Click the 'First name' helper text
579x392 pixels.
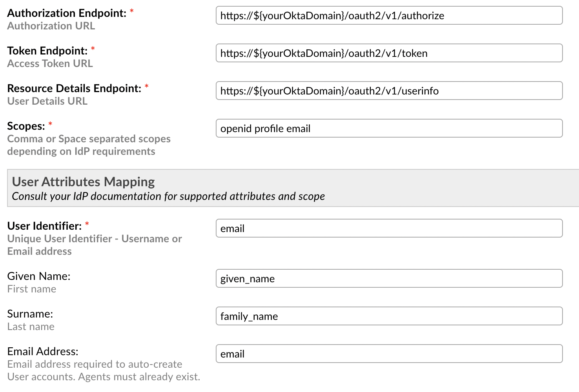[31, 289]
